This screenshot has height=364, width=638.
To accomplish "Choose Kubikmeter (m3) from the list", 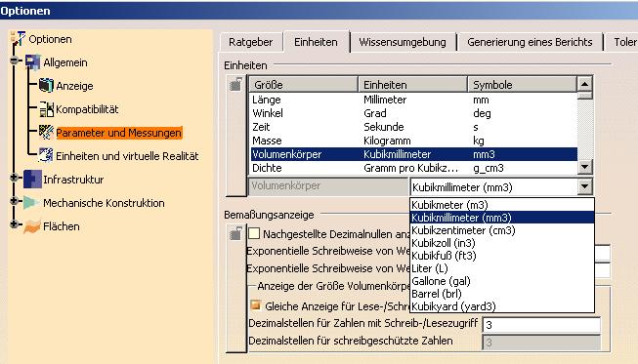I will tap(502, 205).
